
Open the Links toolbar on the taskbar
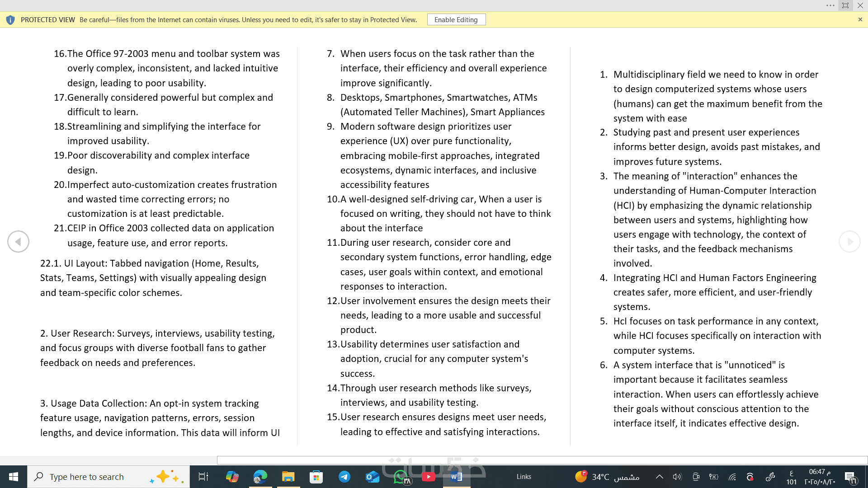click(524, 477)
